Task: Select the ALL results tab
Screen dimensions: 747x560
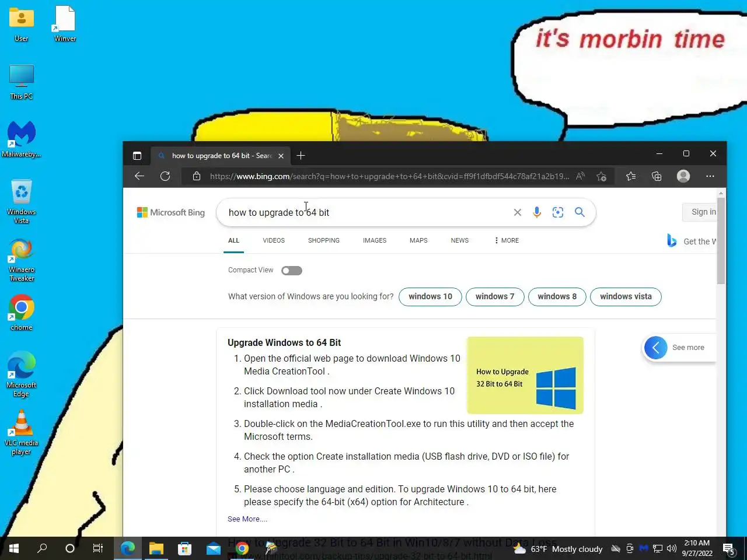Action: click(x=233, y=240)
